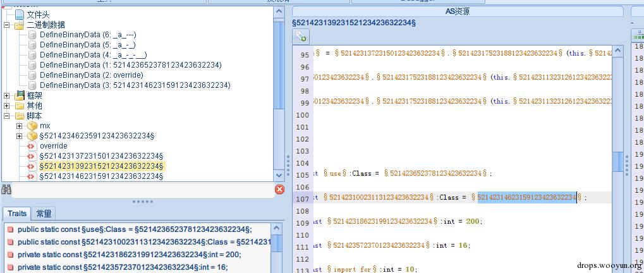The image size is (644, 273).
Task: Click tree scrollbar up arrow
Action: pyautogui.click(x=279, y=11)
